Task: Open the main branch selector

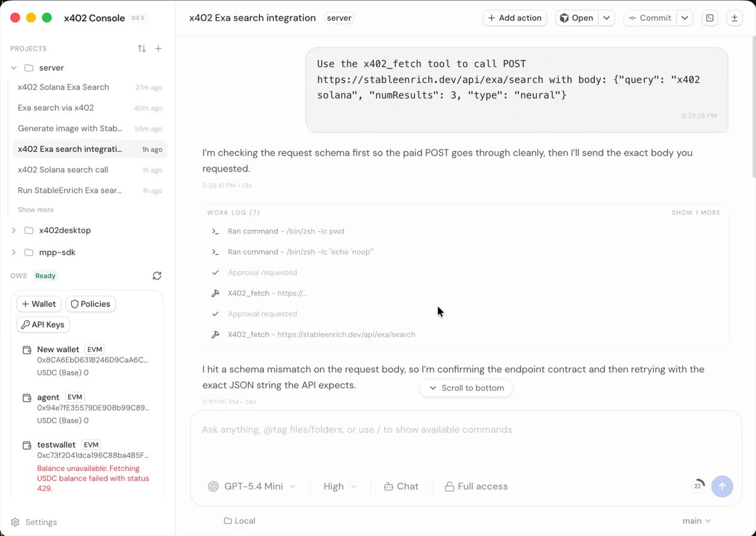Action: 696,521
